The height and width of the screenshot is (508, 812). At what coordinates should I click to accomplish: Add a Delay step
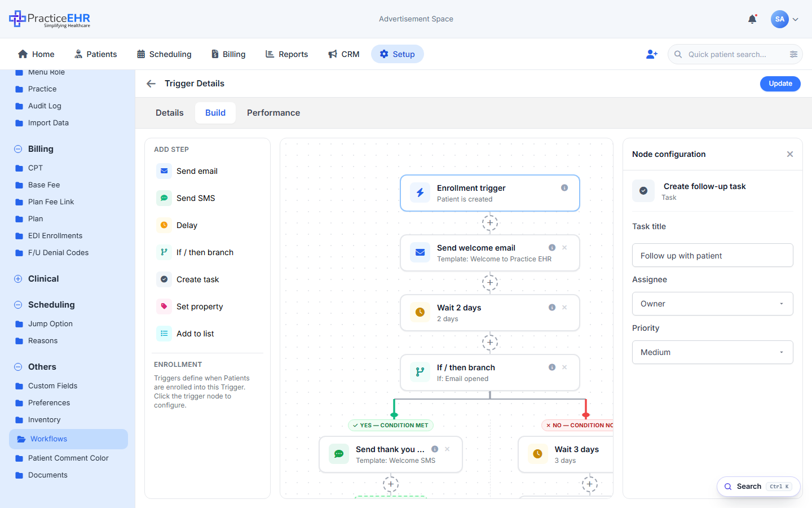click(x=208, y=225)
